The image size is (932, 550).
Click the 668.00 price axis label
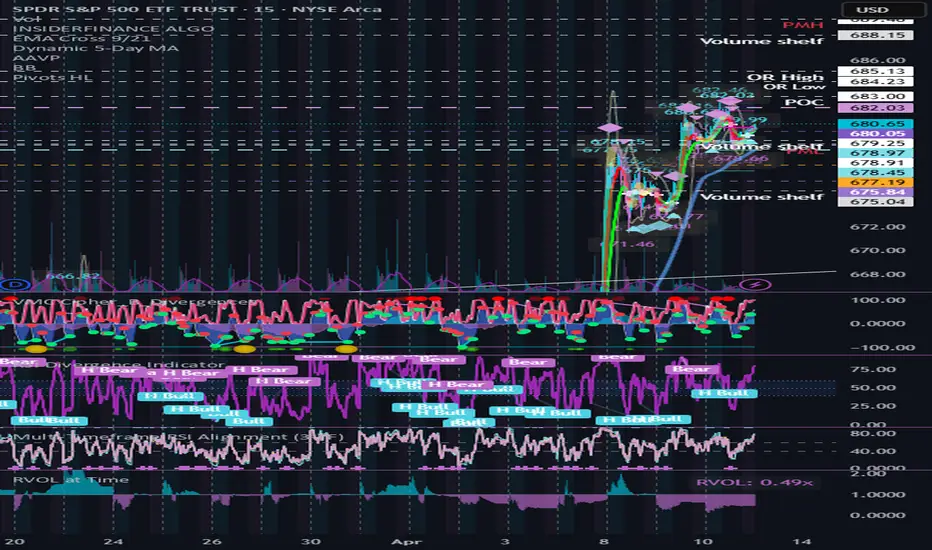point(878,274)
